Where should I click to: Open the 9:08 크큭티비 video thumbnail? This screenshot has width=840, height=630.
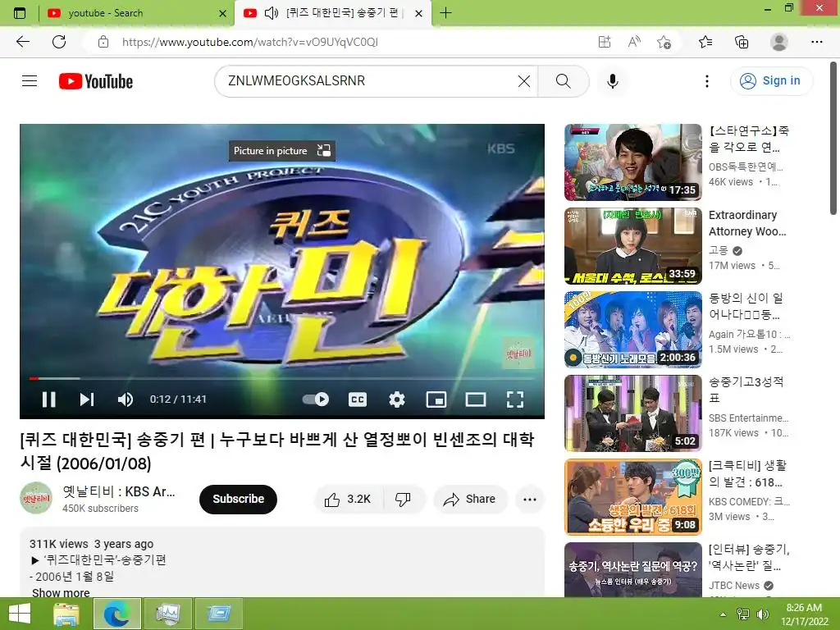632,496
